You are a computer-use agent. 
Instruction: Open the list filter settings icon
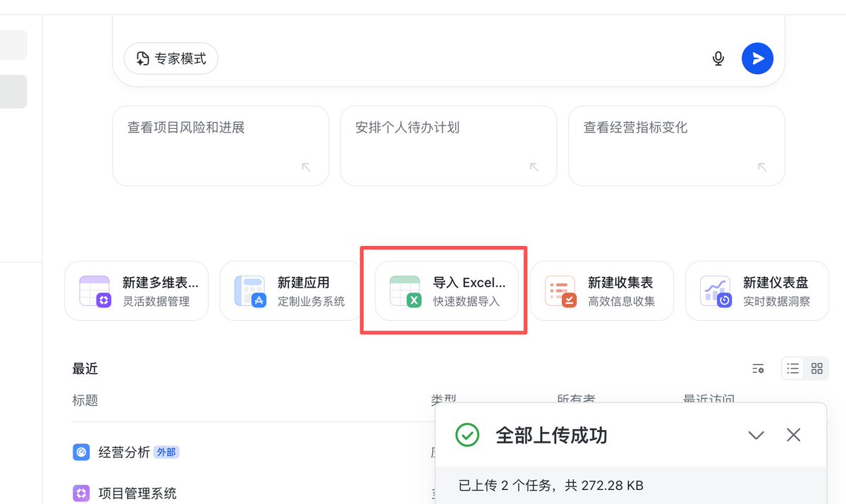(x=758, y=369)
